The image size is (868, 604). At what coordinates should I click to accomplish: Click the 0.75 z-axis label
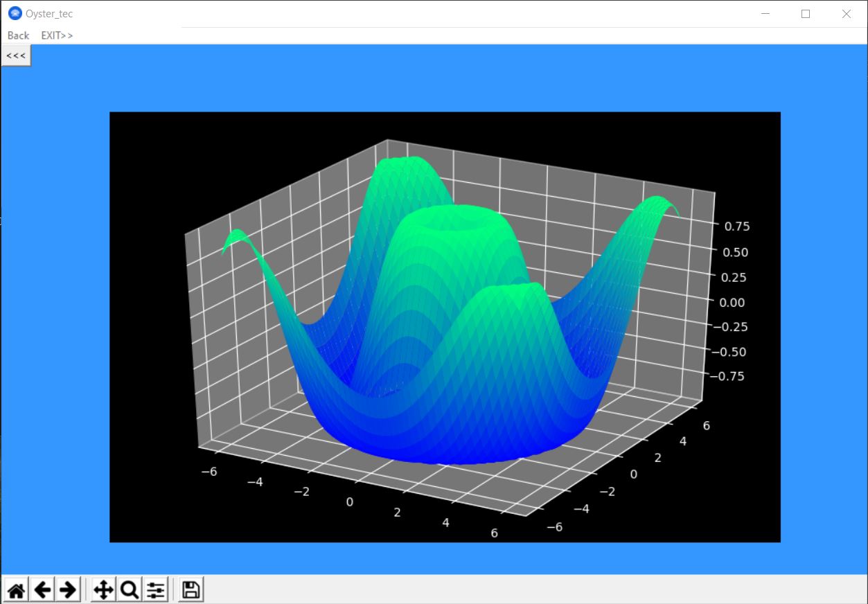click(x=736, y=226)
